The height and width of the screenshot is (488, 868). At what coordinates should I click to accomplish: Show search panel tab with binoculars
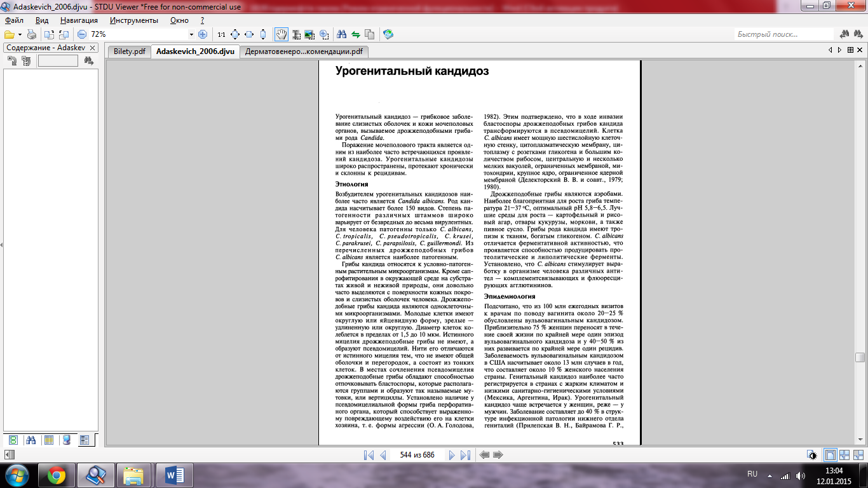coord(31,440)
